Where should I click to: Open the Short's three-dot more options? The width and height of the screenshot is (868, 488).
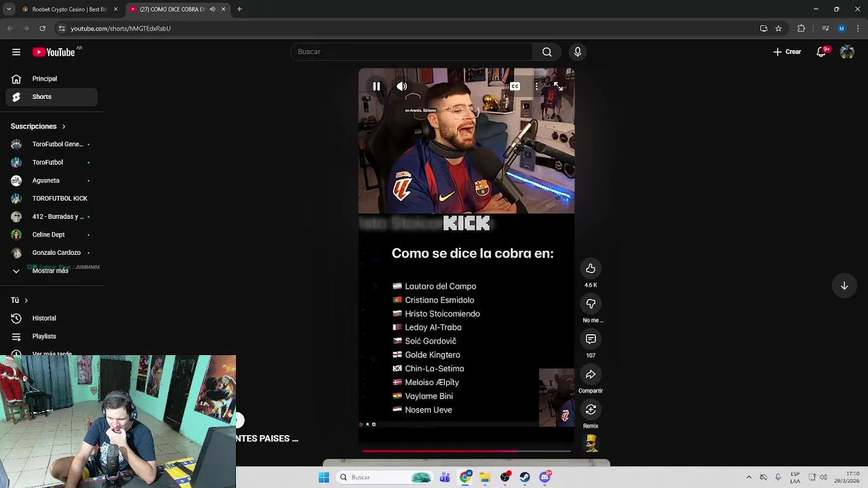[x=536, y=86]
